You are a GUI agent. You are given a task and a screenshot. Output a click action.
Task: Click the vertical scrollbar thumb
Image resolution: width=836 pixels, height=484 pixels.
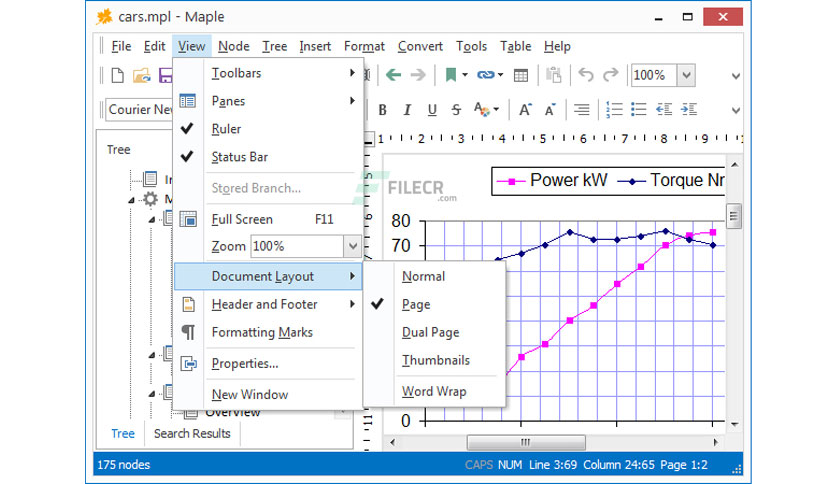[734, 216]
